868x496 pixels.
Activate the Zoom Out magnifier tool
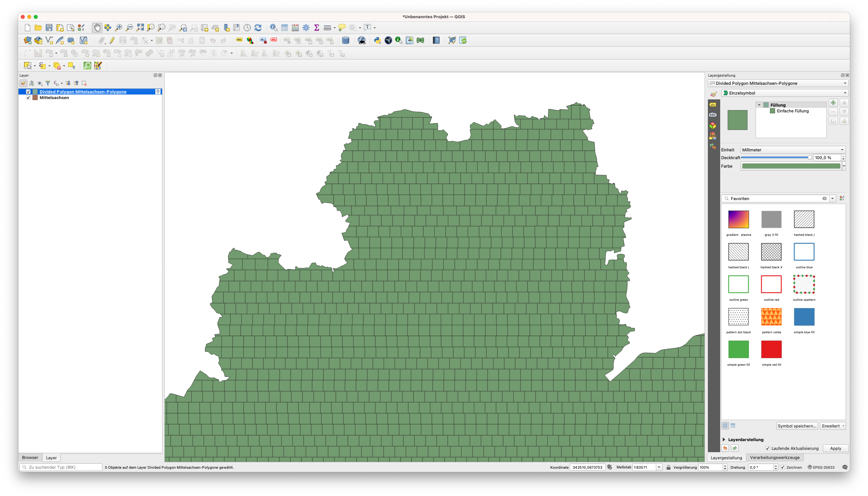pyautogui.click(x=129, y=28)
